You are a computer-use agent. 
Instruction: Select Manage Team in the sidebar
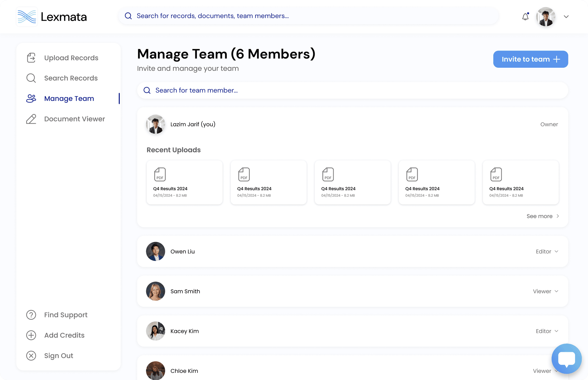tap(69, 98)
